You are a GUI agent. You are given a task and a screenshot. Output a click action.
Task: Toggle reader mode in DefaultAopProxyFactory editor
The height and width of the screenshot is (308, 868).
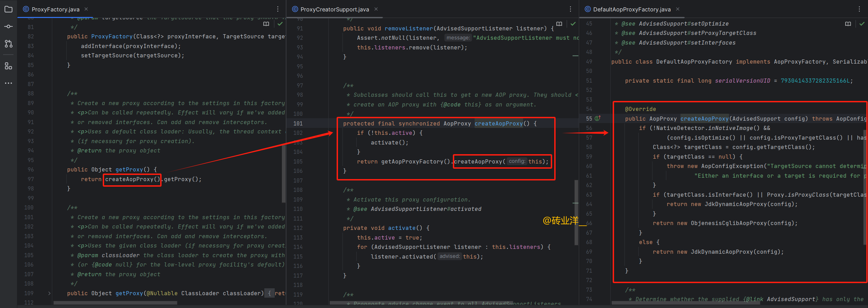click(848, 24)
